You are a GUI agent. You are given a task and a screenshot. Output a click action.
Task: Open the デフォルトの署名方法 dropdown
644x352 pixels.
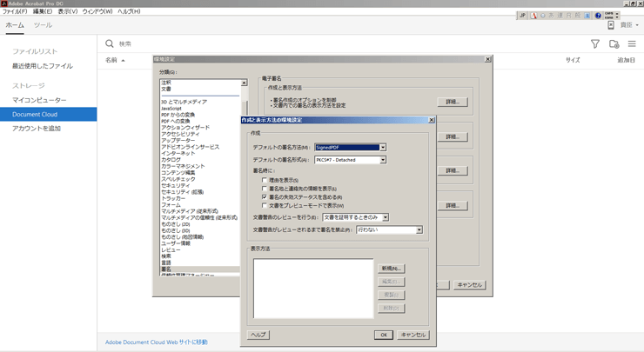point(382,148)
